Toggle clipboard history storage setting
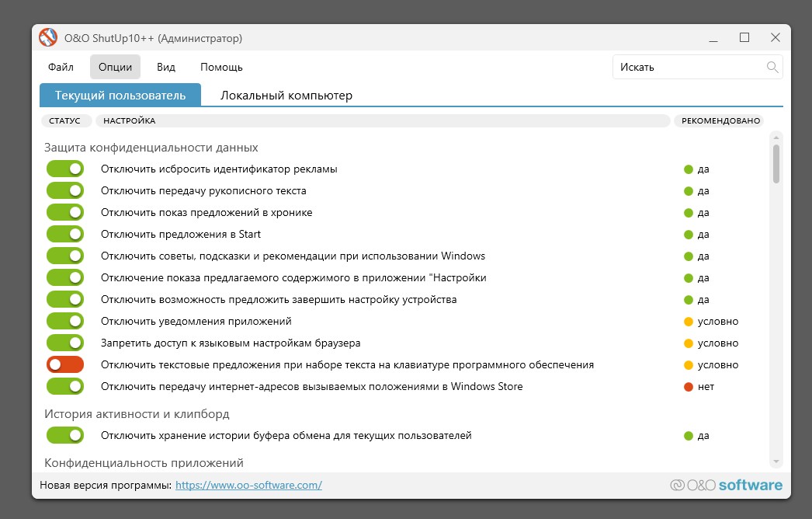The image size is (812, 519). click(x=65, y=436)
